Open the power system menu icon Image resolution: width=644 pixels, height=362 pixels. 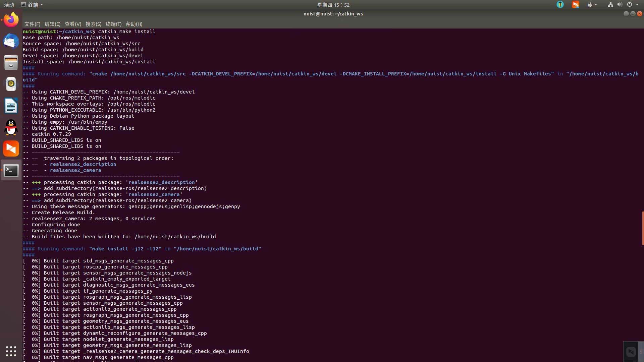[630, 5]
